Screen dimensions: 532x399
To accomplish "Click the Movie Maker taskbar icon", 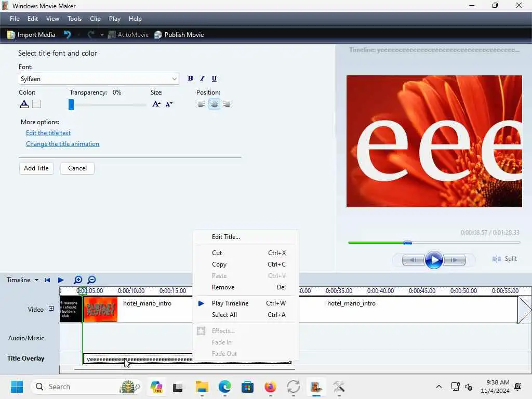I will tap(316, 387).
